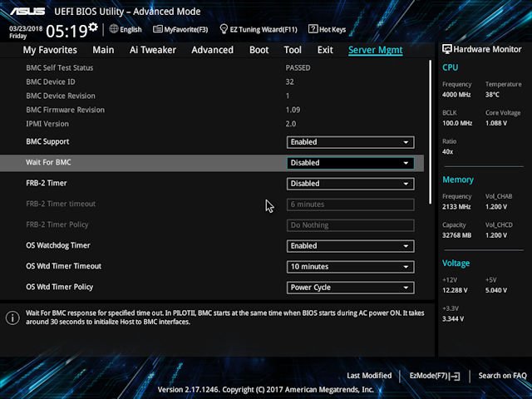The image size is (532, 399).
Task: Click the EZ Tuning Wizard lightbulb icon
Action: [x=224, y=29]
